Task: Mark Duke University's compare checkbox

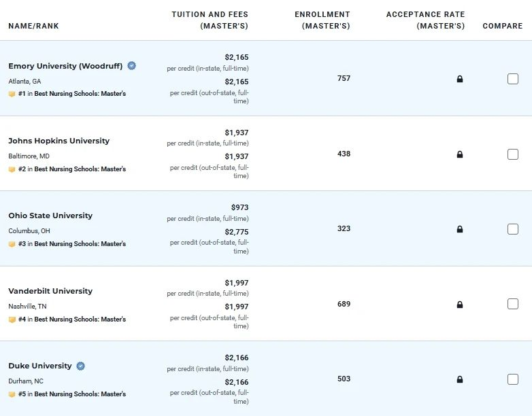Action: pos(513,379)
